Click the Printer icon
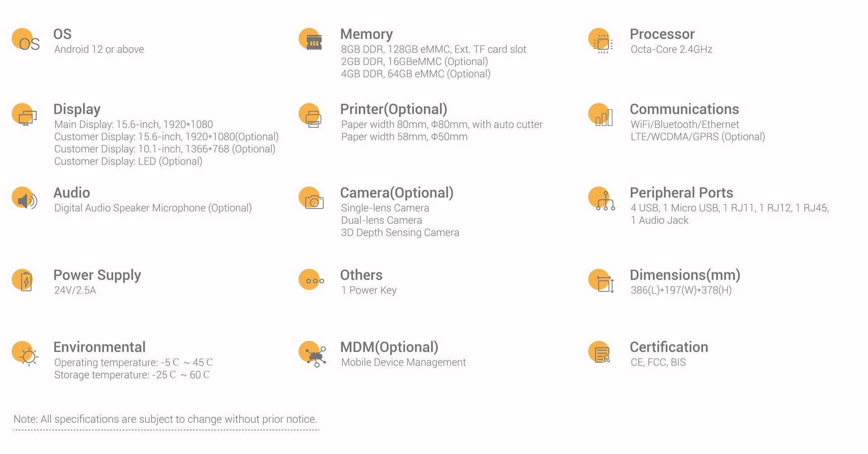 (311, 116)
